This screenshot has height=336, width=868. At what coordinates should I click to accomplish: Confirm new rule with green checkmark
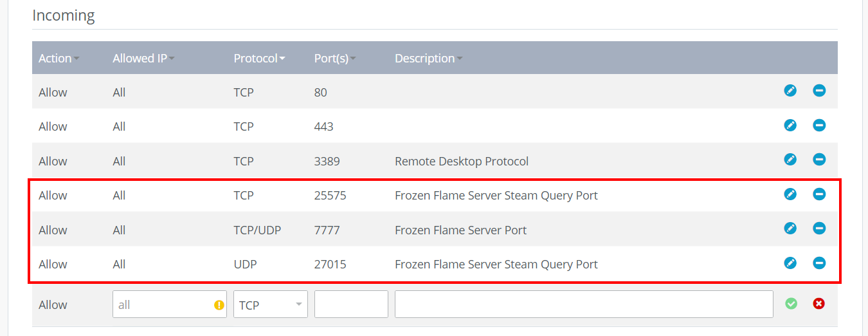point(791,303)
